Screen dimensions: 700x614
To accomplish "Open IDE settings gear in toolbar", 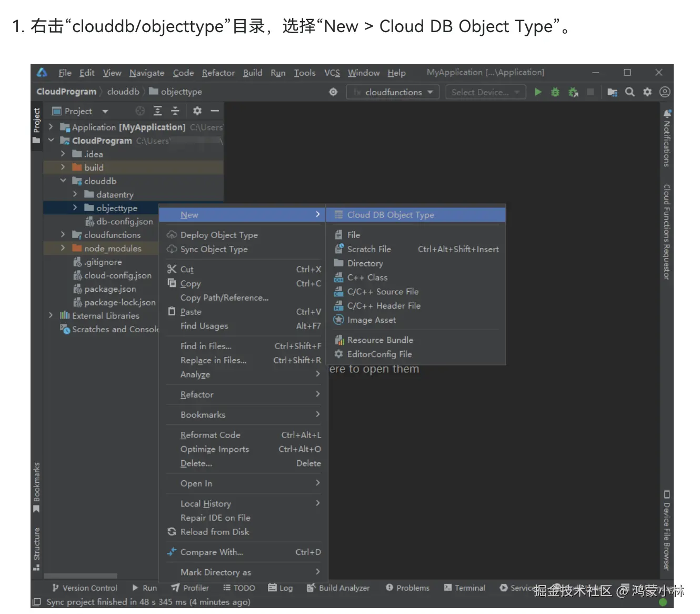I will 647,92.
